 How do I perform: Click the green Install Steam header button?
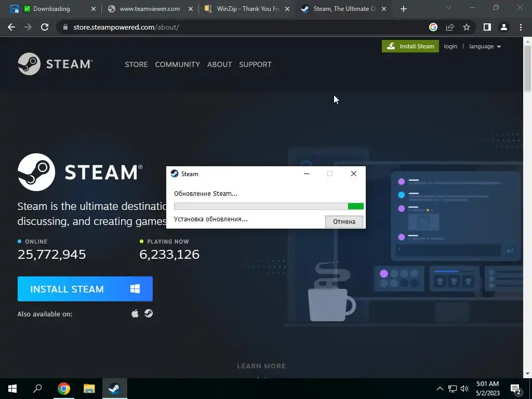410,46
